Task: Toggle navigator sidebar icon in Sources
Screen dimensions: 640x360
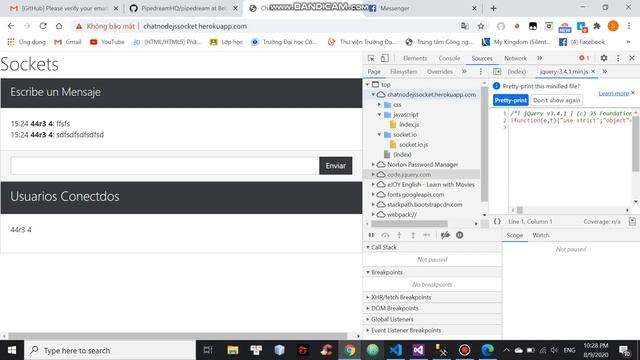Action: click(497, 71)
